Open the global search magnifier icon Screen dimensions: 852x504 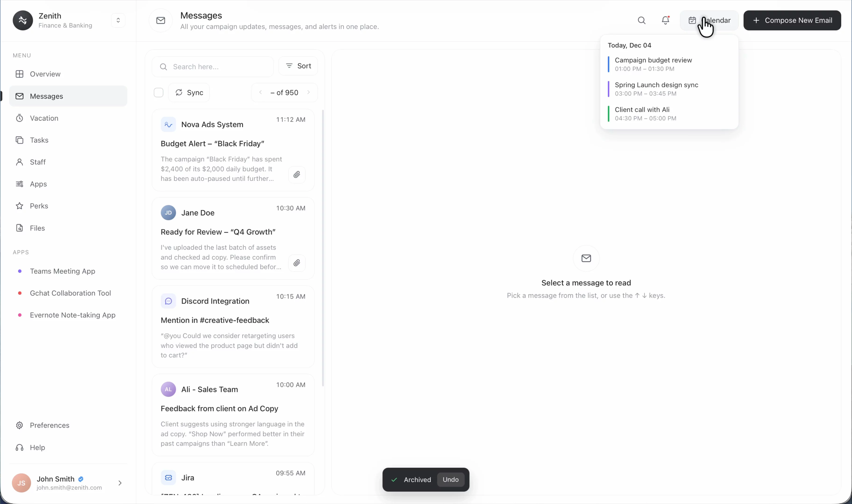point(641,20)
